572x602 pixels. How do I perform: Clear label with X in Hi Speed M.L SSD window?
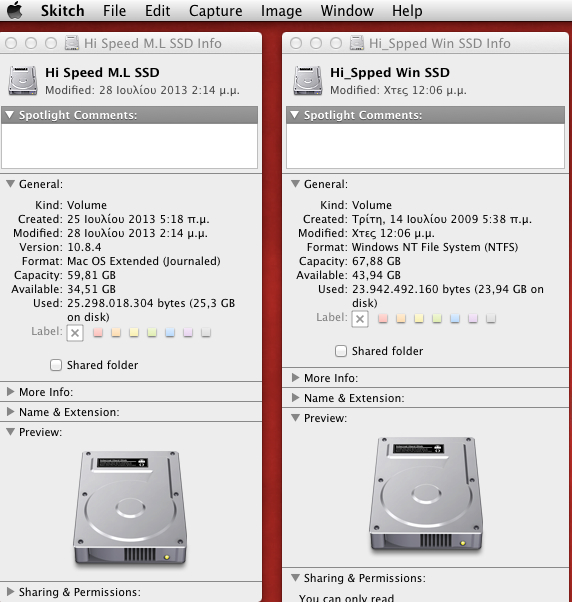75,333
